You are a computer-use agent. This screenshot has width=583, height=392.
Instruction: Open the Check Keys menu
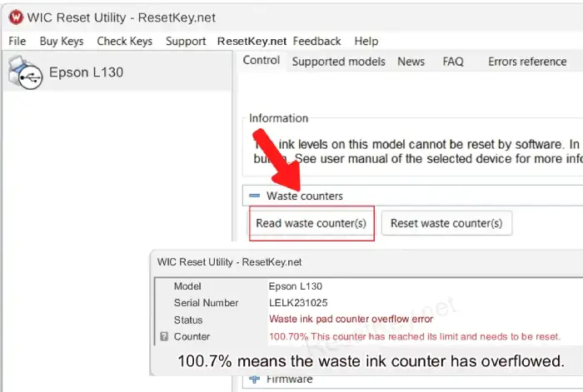(x=124, y=41)
